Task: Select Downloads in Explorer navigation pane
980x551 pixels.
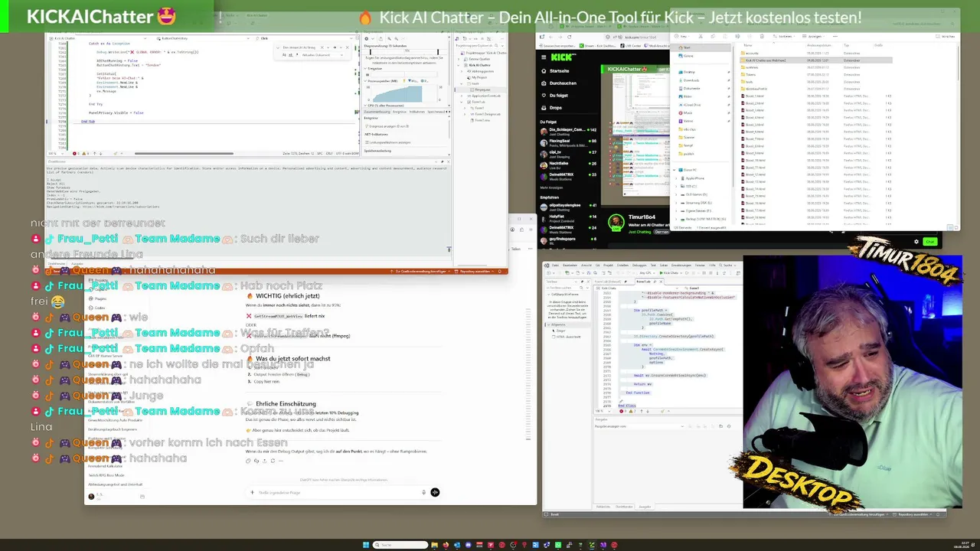Action: click(x=691, y=80)
